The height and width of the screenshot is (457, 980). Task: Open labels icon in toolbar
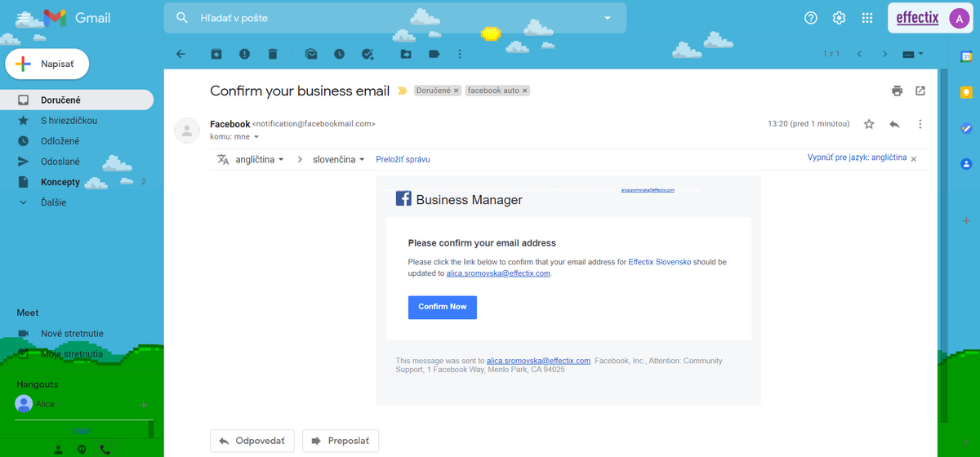(434, 54)
